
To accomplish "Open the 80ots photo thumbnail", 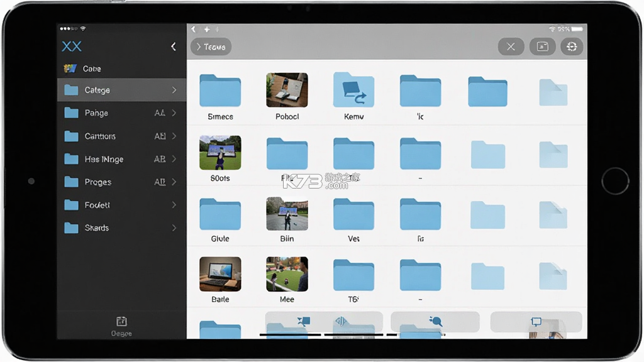I will tap(220, 153).
